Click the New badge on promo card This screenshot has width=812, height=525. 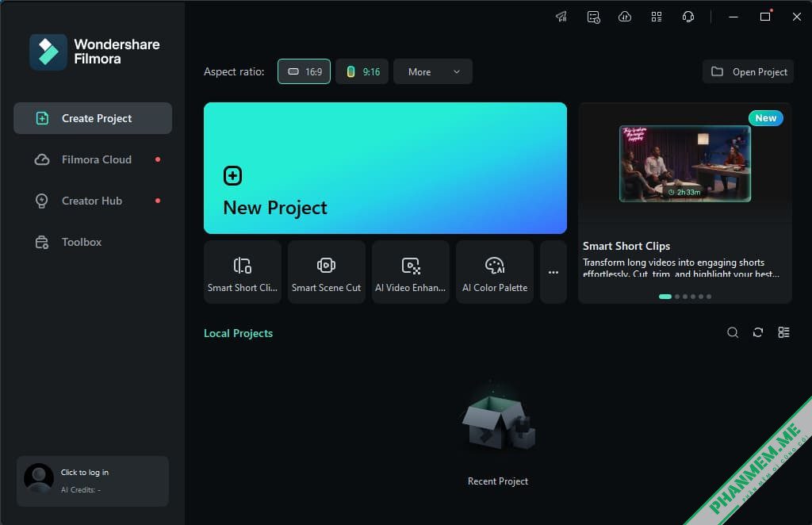(x=766, y=118)
